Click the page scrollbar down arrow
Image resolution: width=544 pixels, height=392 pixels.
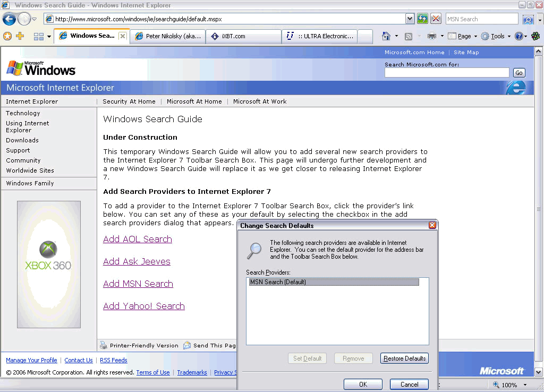click(x=538, y=372)
